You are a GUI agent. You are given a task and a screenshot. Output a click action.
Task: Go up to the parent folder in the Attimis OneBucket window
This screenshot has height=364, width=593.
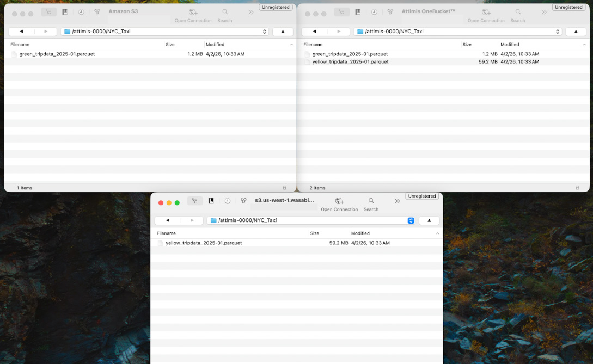(576, 32)
